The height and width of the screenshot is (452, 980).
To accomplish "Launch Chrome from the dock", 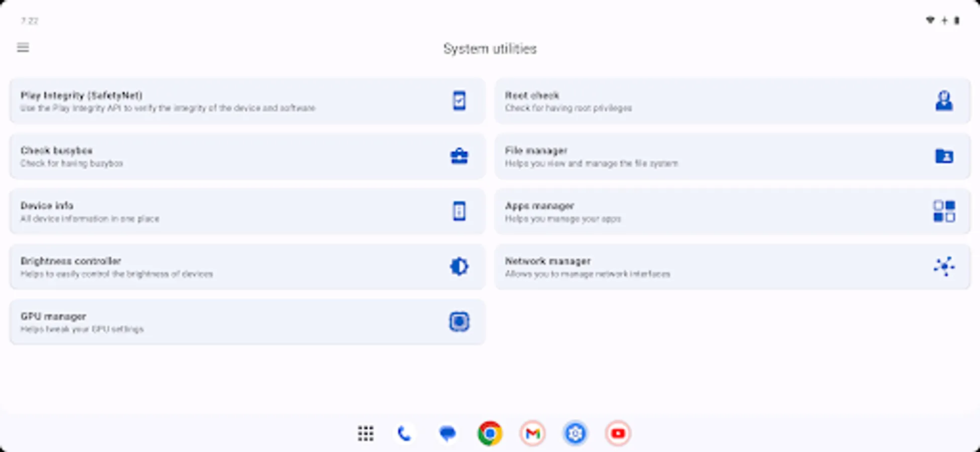I will pyautogui.click(x=490, y=433).
